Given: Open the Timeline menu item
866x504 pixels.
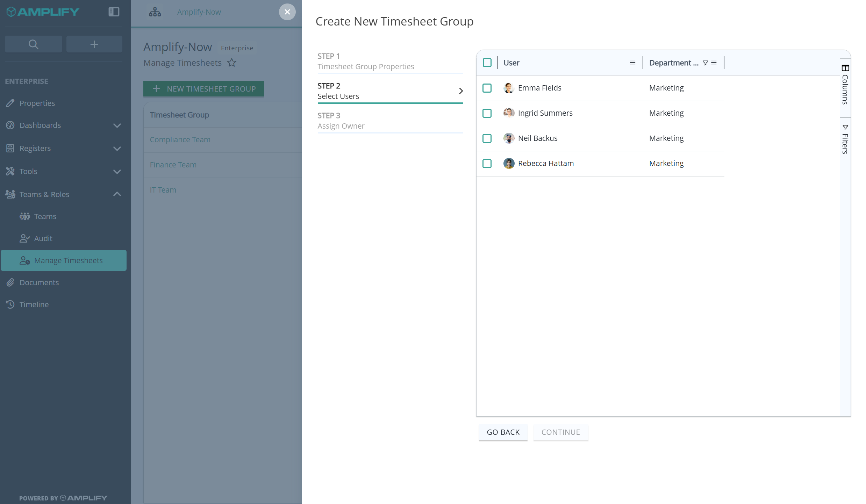Looking at the screenshot, I should coord(63,304).
